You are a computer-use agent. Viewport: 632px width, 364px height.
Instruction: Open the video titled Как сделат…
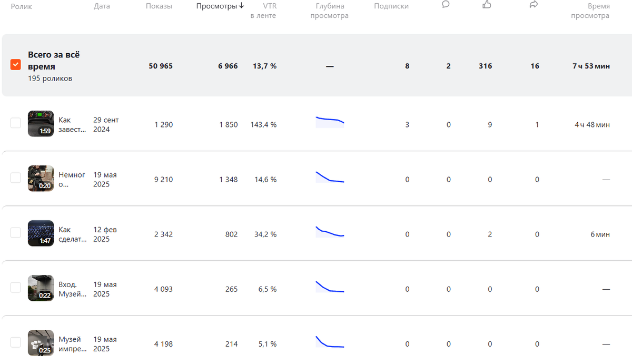coord(72,234)
